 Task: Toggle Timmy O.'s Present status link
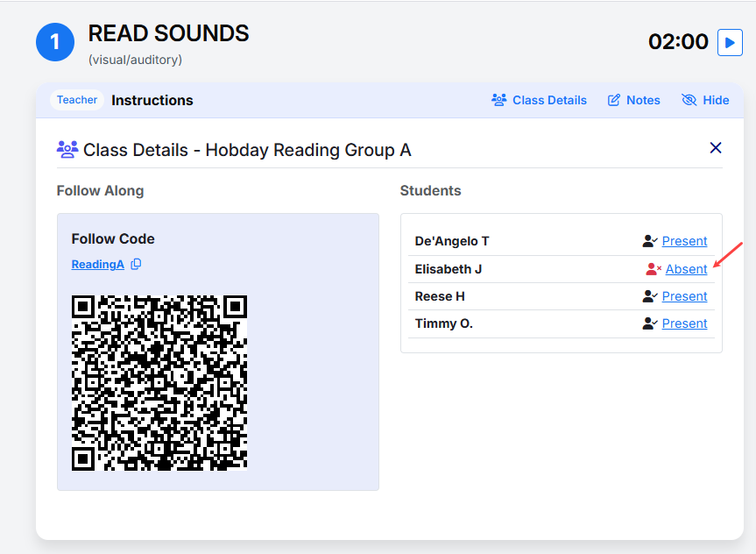point(684,323)
